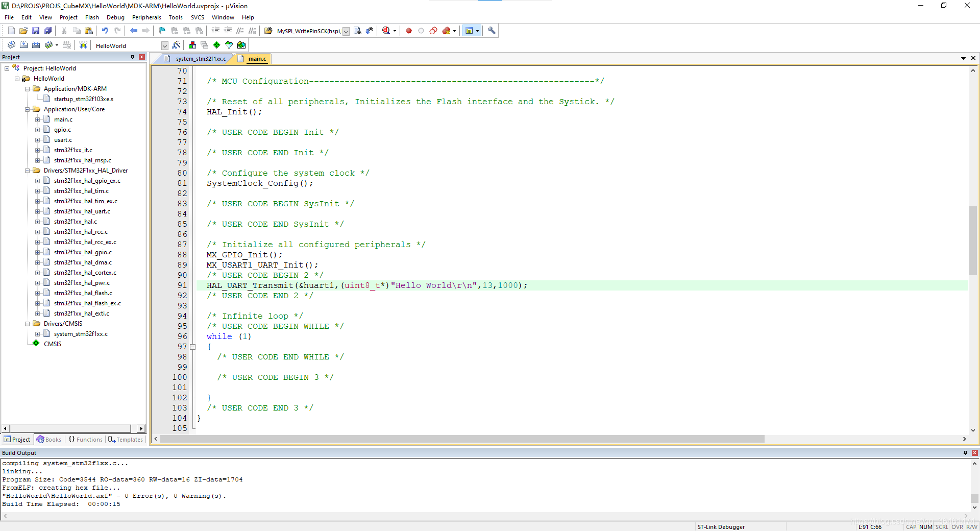Open the Flash menu
Viewport: 980px width, 531px height.
(x=92, y=17)
